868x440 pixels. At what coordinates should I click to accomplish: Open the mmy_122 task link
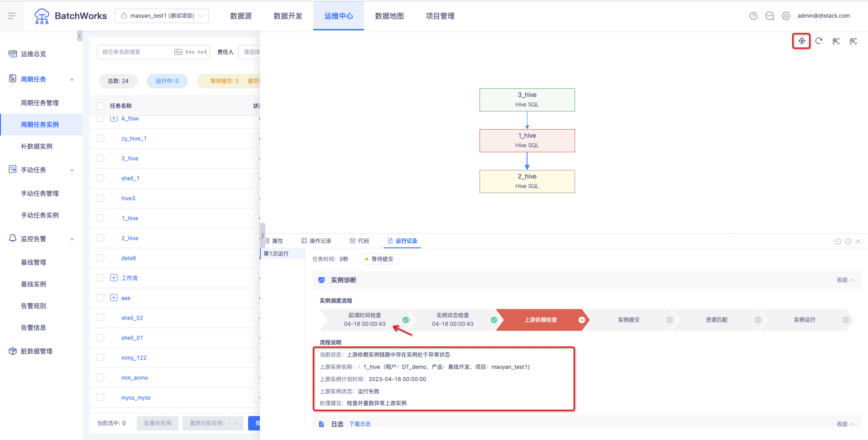134,358
